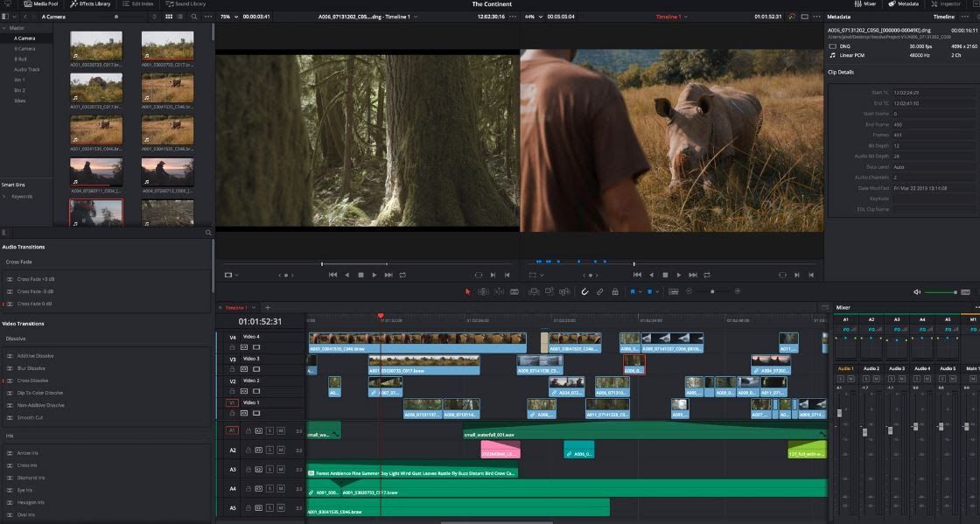
Task: Open the Timeline 1 name dropdown in viewer
Action: [x=672, y=17]
